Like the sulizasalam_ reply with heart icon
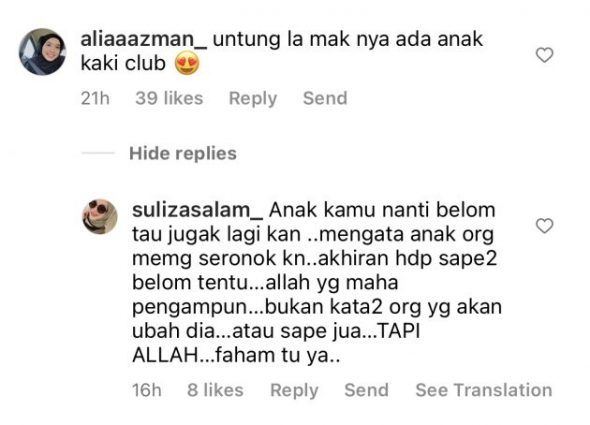590x425 pixels. (x=544, y=226)
